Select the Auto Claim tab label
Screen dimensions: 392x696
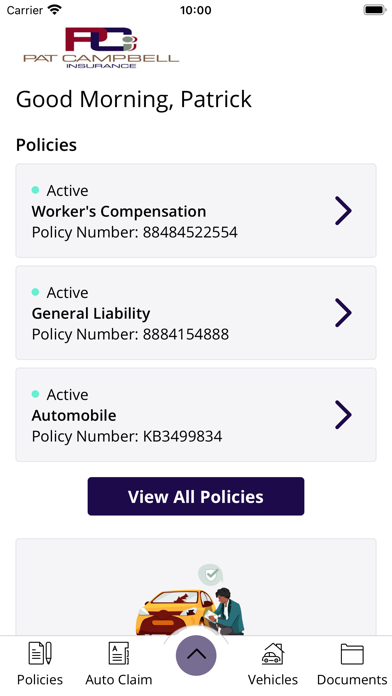[119, 680]
